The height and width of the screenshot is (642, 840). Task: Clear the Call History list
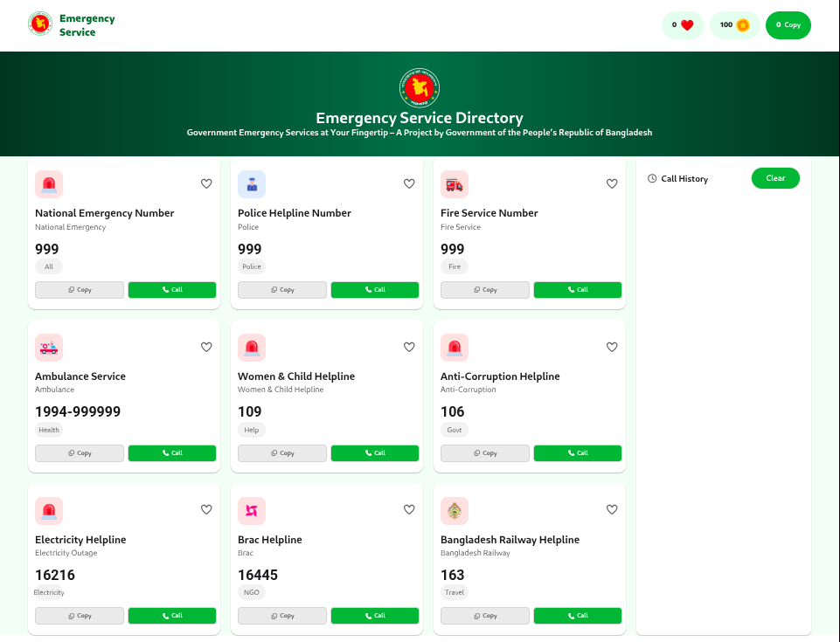click(775, 178)
